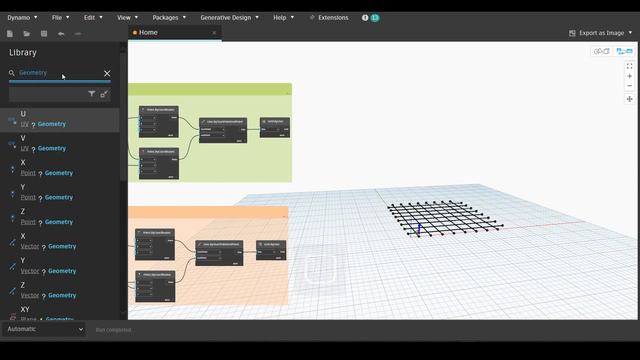Click the Geometry link in U result
This screenshot has width=640, height=360.
click(x=52, y=124)
